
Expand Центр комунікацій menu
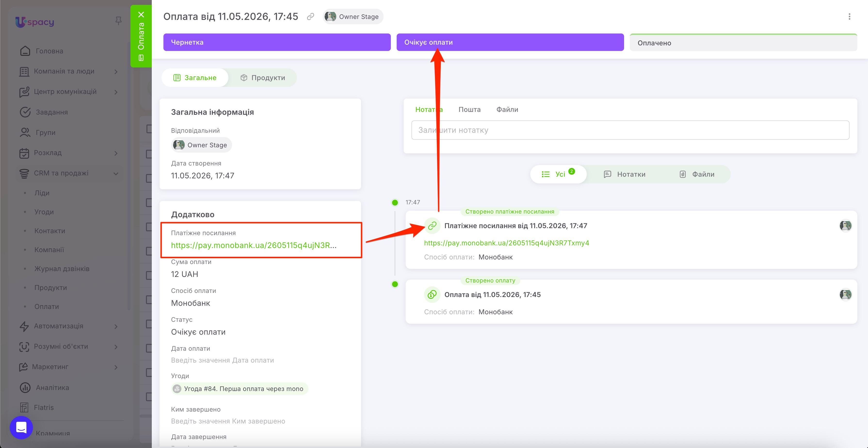click(116, 92)
